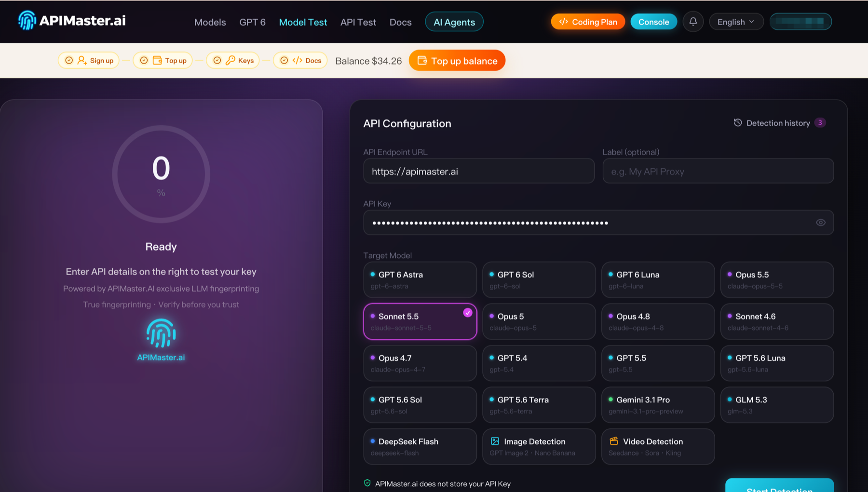The height and width of the screenshot is (492, 868).
Task: Click the Detection history clock icon
Action: point(738,123)
